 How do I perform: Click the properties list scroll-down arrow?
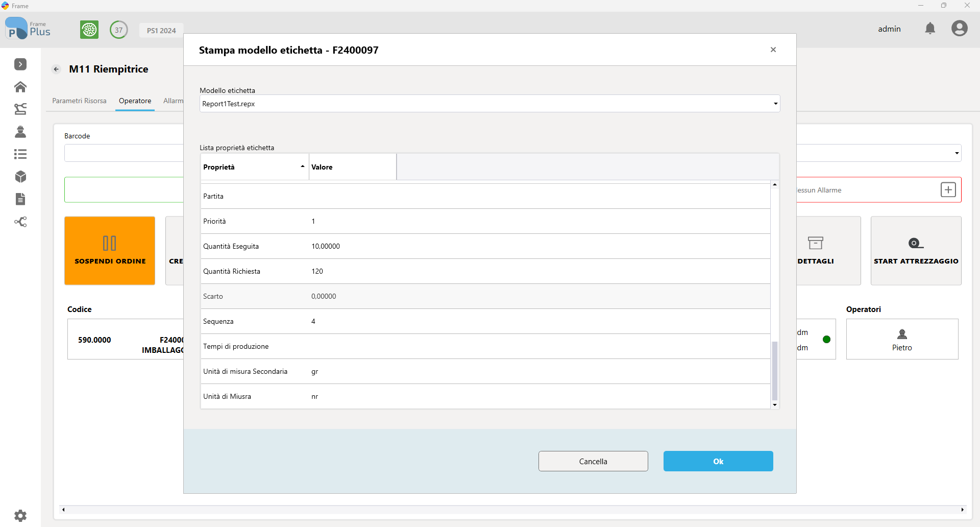[775, 405]
